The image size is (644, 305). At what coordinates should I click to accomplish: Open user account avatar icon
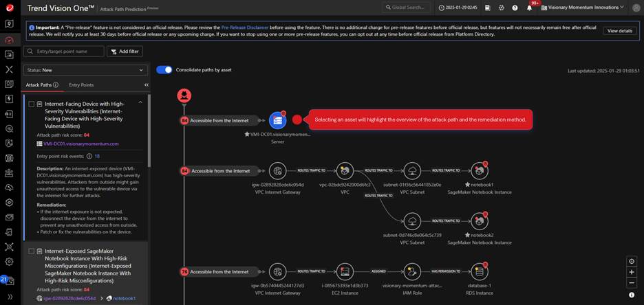point(636,8)
